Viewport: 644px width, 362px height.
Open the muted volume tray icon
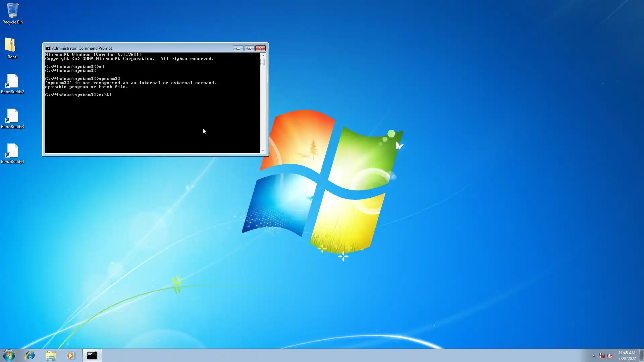610,356
